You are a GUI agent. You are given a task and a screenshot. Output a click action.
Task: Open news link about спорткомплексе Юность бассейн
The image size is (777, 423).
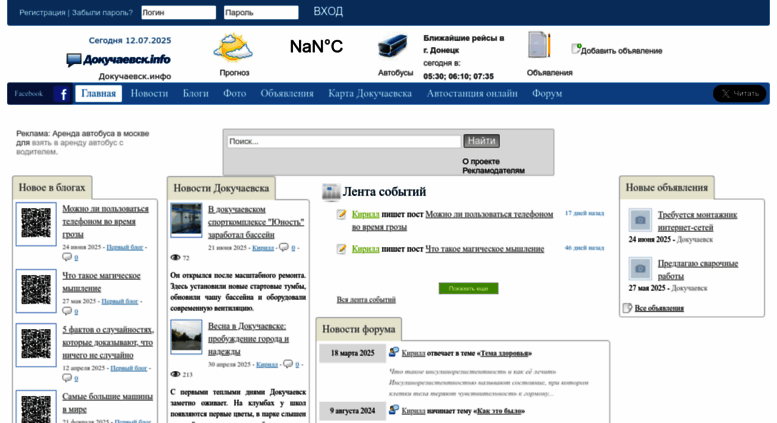tap(256, 222)
